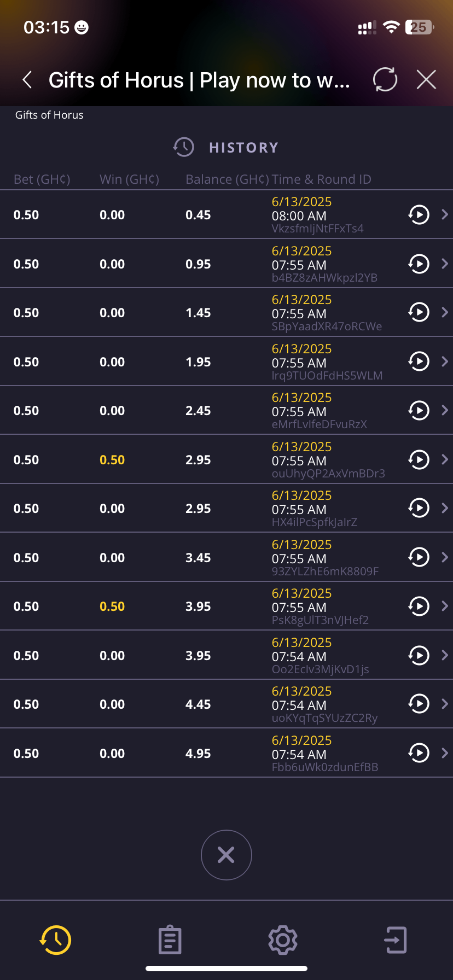Reload the page with refresh icon
The height and width of the screenshot is (980, 453).
pyautogui.click(x=385, y=80)
